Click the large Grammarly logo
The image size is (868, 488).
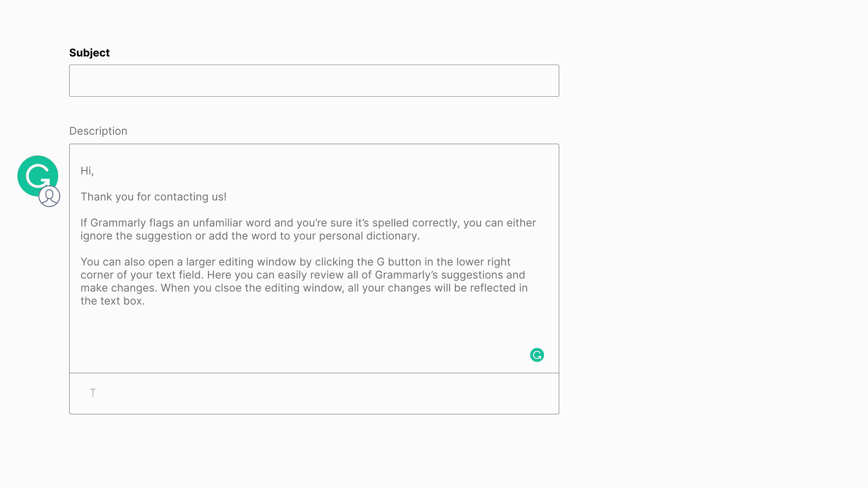click(x=35, y=174)
